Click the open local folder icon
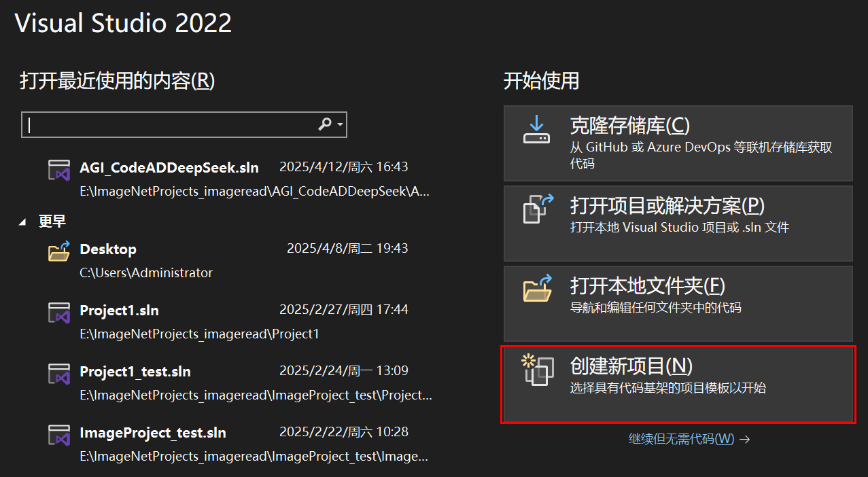 (536, 288)
